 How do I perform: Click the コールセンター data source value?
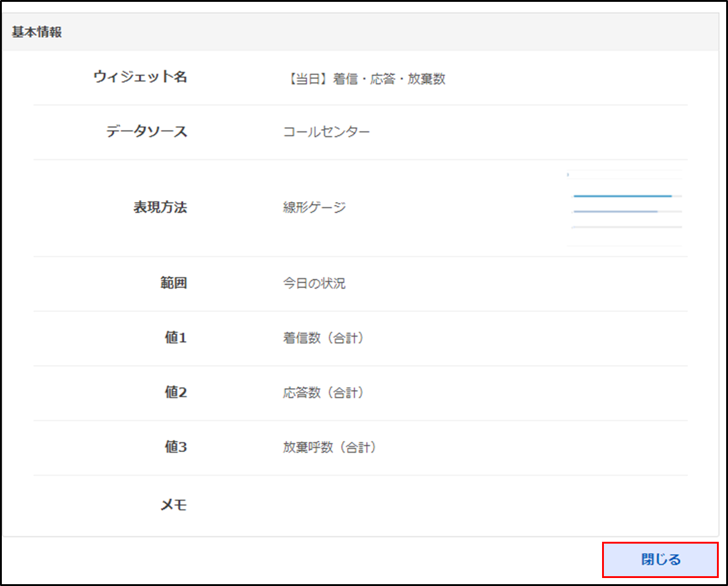pyautogui.click(x=326, y=132)
